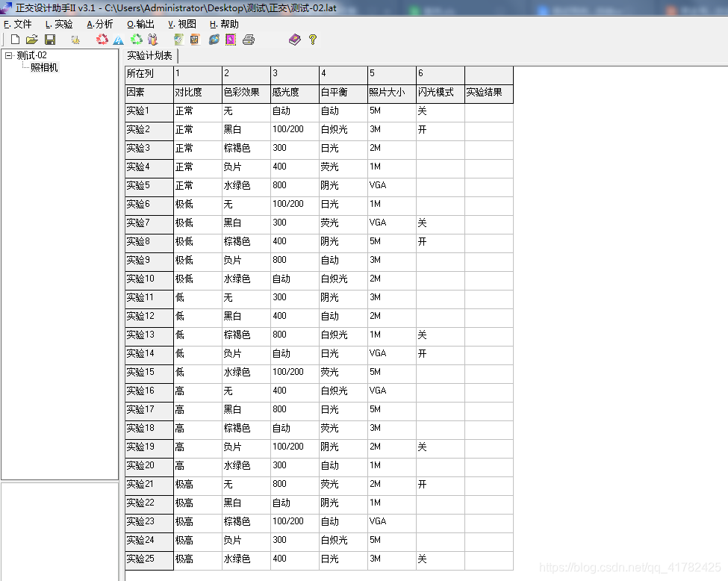The width and height of the screenshot is (728, 581).
Task: Select the 照片大小 factor header cell
Action: point(392,93)
